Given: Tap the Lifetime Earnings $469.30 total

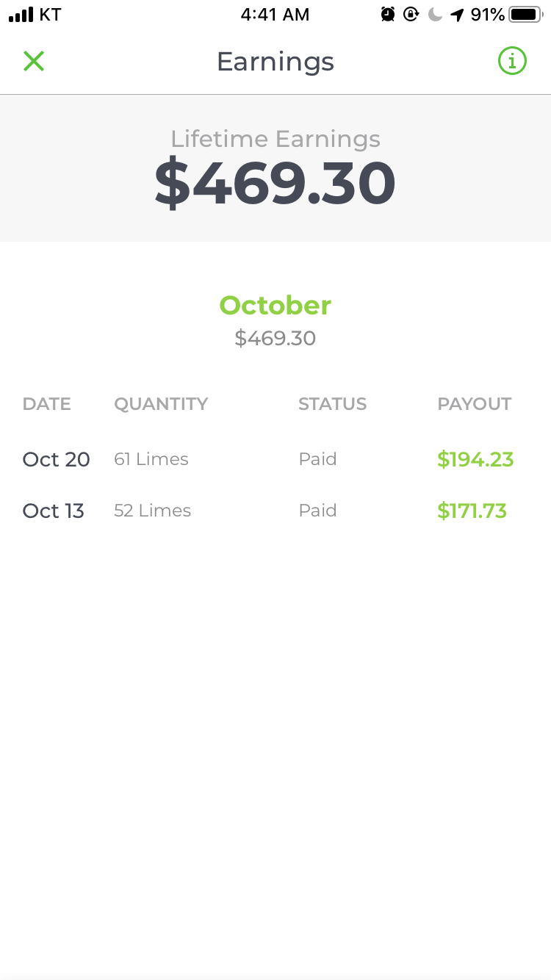Looking at the screenshot, I should 275,183.
